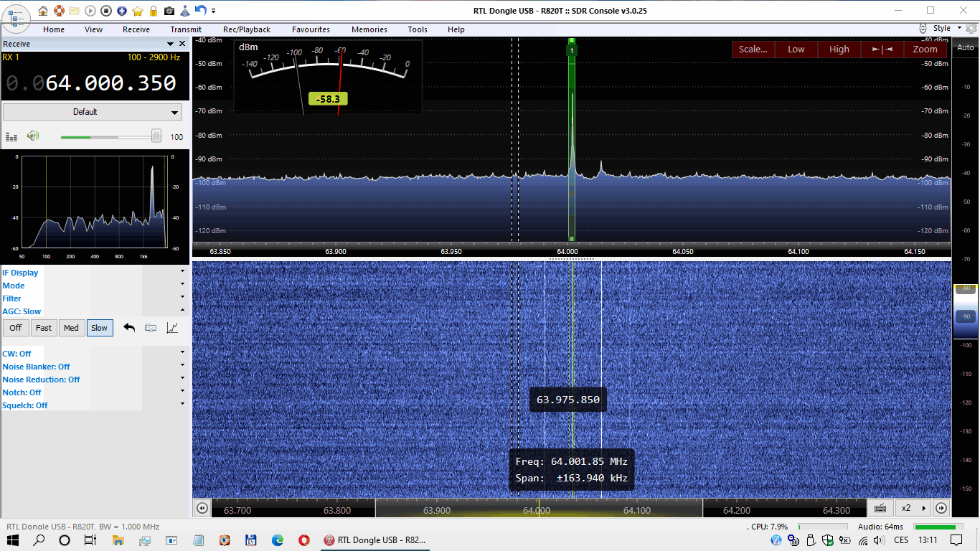Select Fast AGC mode

[x=44, y=328]
